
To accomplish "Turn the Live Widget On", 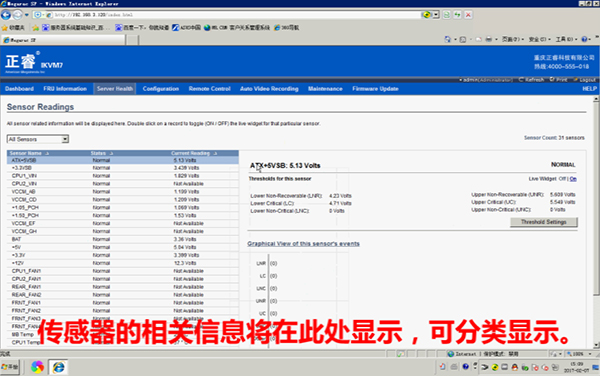I will (573, 179).
